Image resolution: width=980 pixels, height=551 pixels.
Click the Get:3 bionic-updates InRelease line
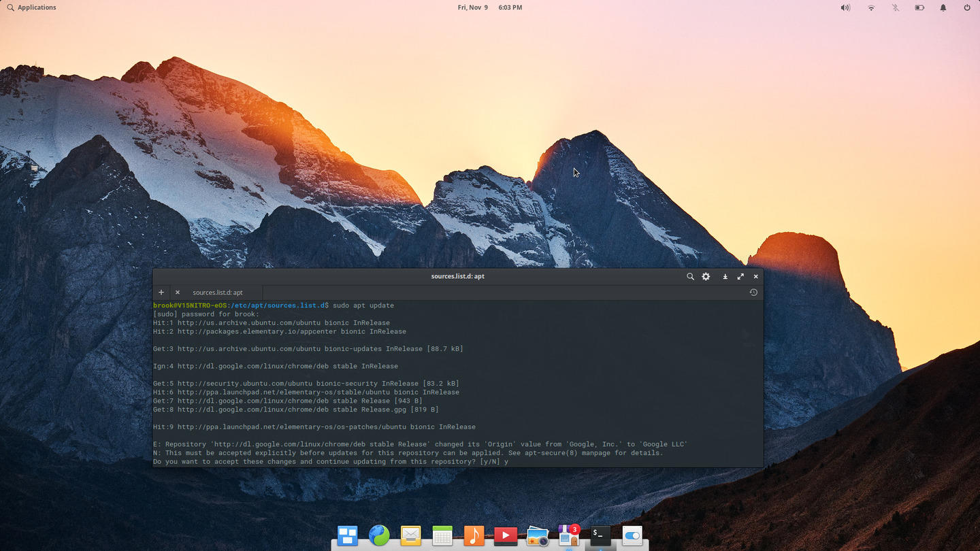(308, 349)
